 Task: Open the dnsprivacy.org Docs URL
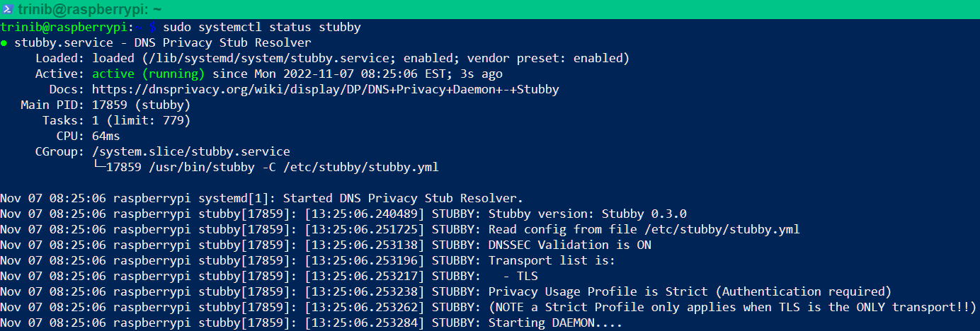coord(325,89)
